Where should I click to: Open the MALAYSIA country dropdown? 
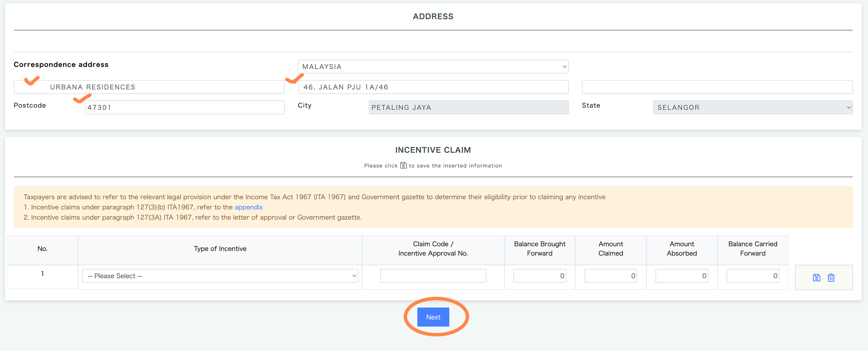[433, 67]
